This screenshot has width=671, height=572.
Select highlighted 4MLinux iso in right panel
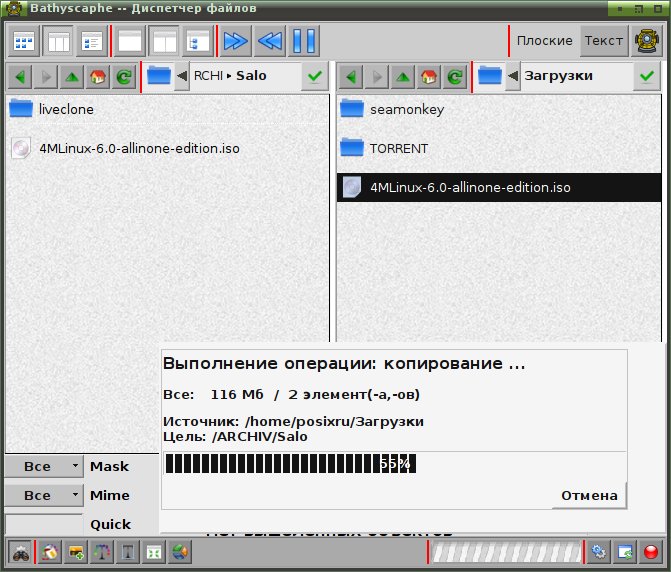[x=499, y=187]
